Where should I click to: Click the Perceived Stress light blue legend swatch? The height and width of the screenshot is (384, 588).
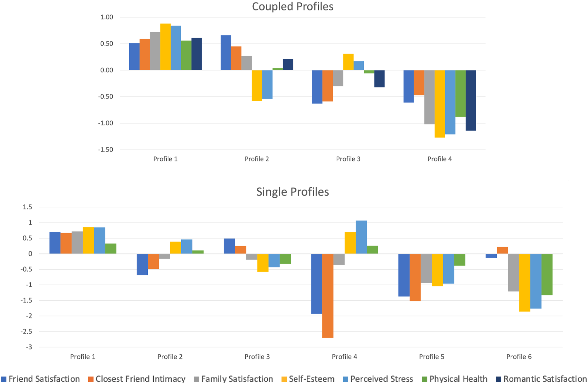[x=346, y=379]
